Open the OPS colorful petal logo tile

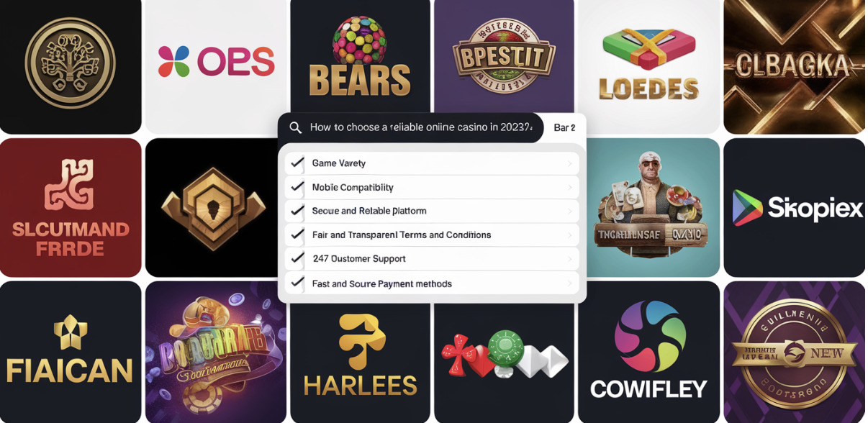[x=216, y=67]
